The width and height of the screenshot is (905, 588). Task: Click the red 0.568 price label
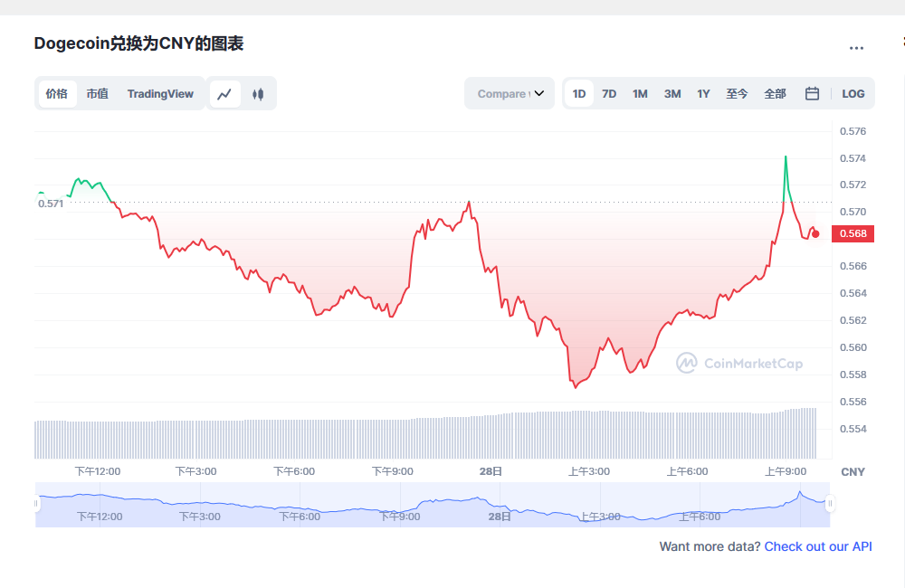[852, 233]
